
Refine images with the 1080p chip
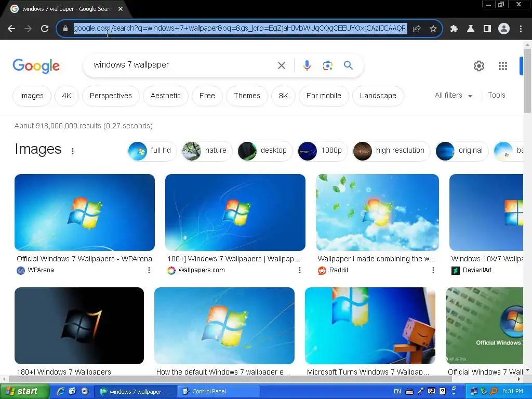323,151
